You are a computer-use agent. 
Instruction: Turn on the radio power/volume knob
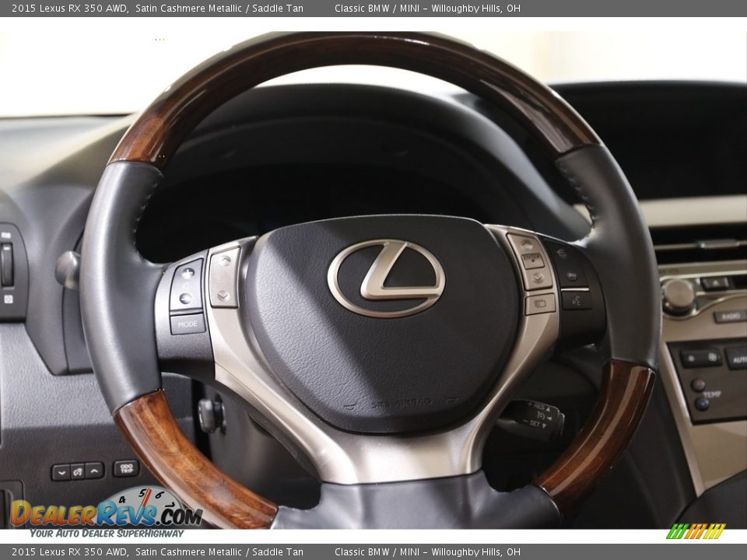click(x=679, y=296)
